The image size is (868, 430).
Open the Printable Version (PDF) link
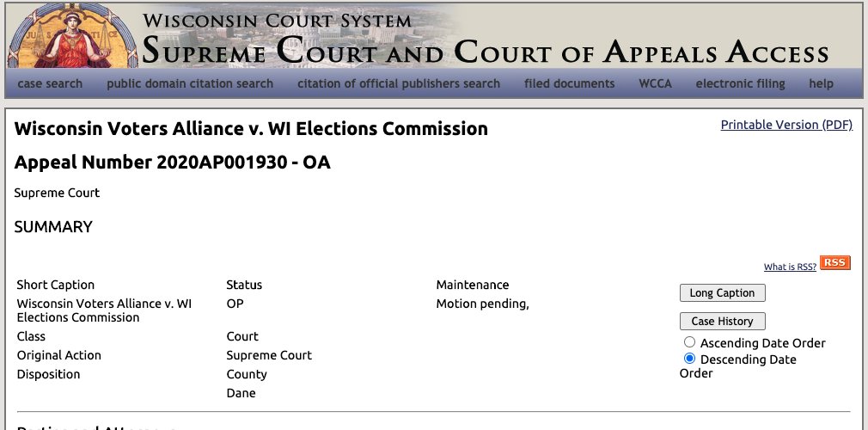pyautogui.click(x=785, y=125)
